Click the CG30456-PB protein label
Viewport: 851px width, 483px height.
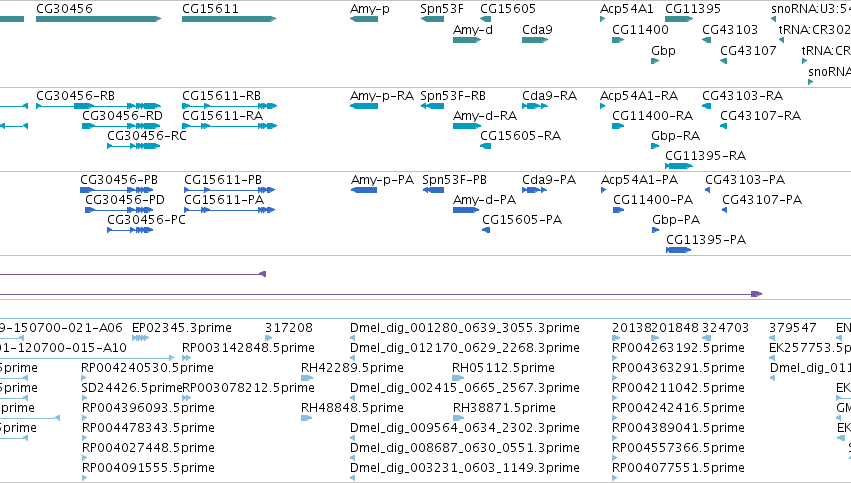pos(119,180)
